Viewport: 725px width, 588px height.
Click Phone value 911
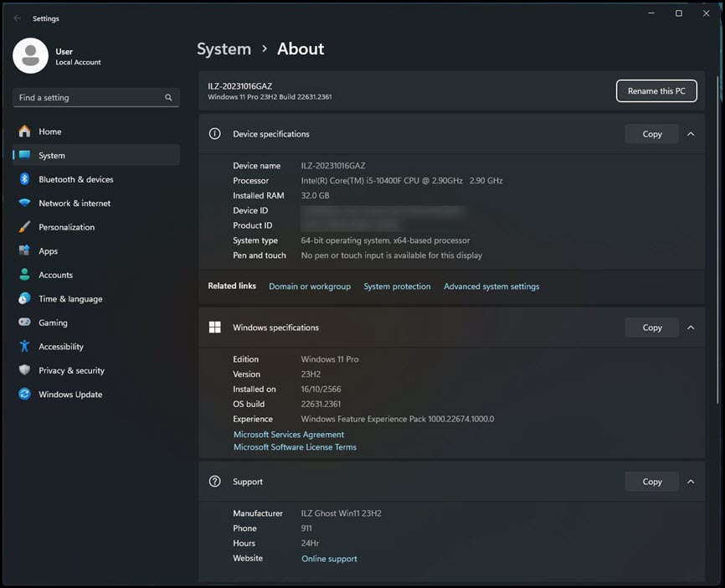[x=306, y=529]
